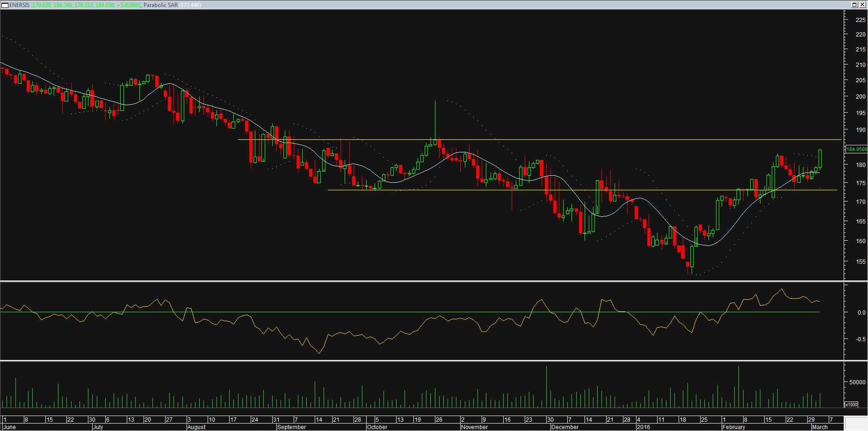Select the latest green candle at right edge
868x431 pixels.
[820, 159]
